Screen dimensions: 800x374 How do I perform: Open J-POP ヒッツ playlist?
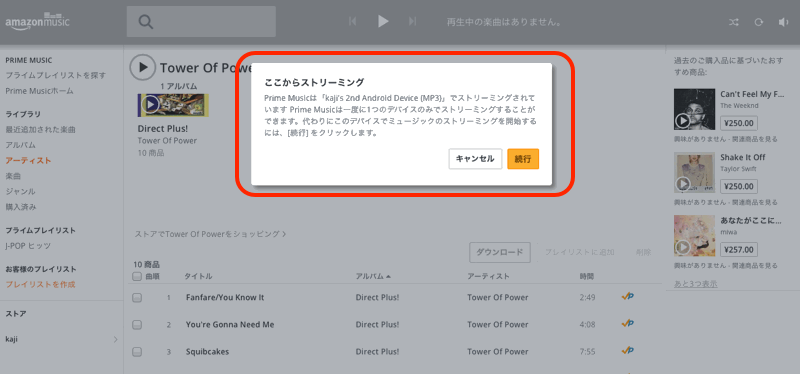(28, 246)
